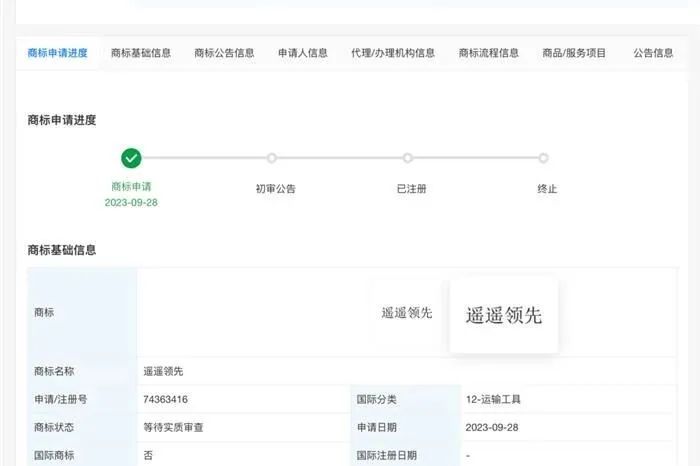Select the 商标公告信息 tab

coord(224,53)
